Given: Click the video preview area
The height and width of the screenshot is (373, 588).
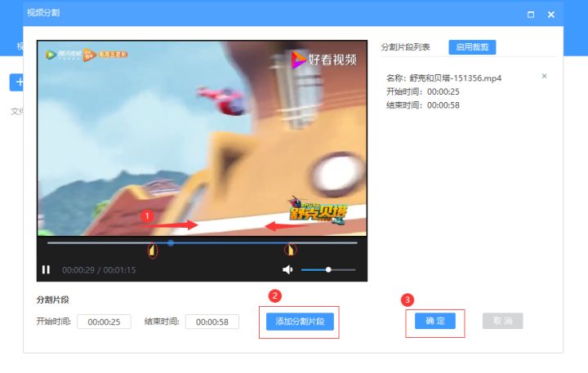Looking at the screenshot, I should click(x=203, y=138).
